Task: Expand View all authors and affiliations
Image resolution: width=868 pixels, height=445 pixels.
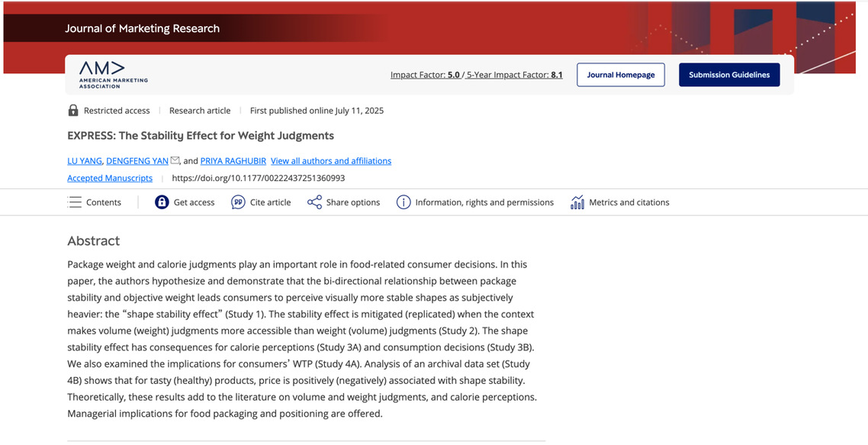Action: click(x=331, y=161)
